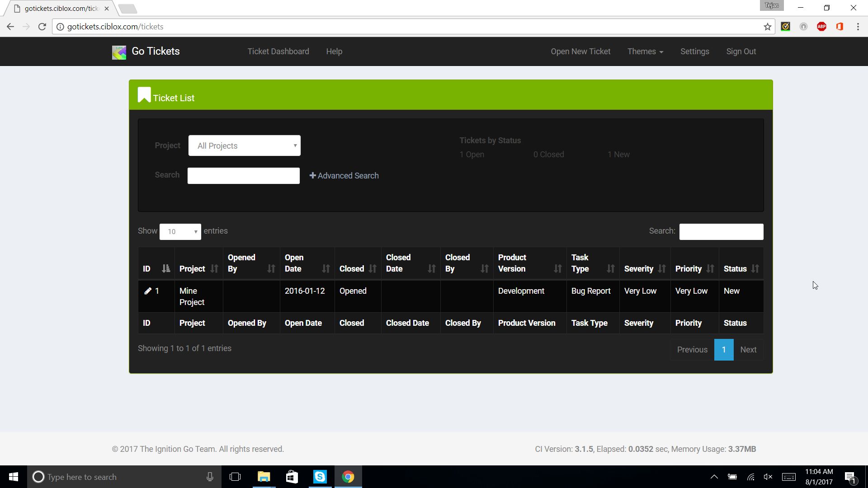Bookmark page using the star icon
Viewport: 868px width, 488px height.
(x=767, y=27)
